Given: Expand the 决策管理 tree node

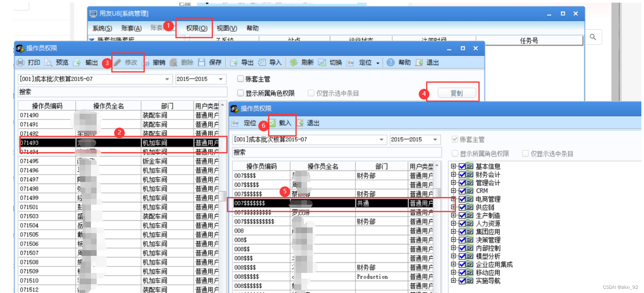Looking at the screenshot, I should coord(453,240).
